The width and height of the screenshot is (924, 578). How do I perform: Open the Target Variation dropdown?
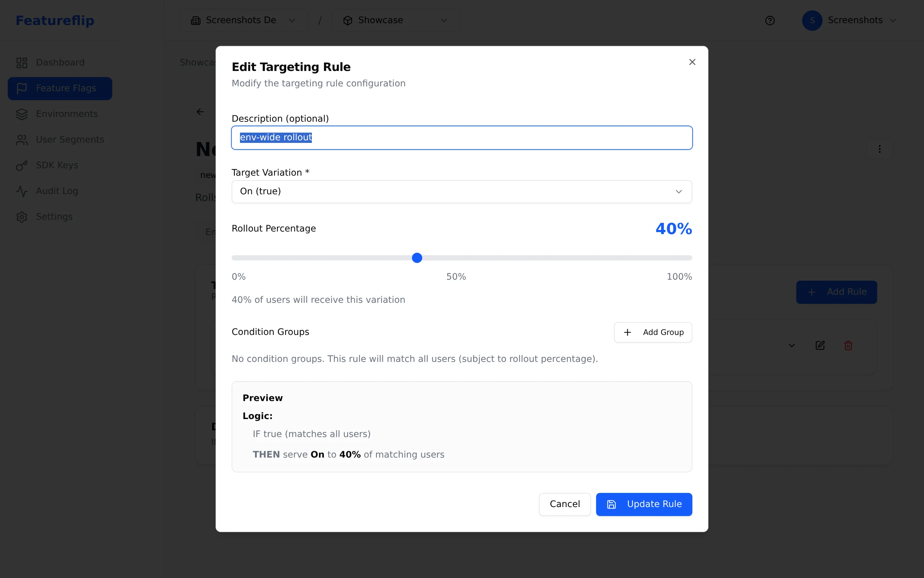(x=462, y=191)
